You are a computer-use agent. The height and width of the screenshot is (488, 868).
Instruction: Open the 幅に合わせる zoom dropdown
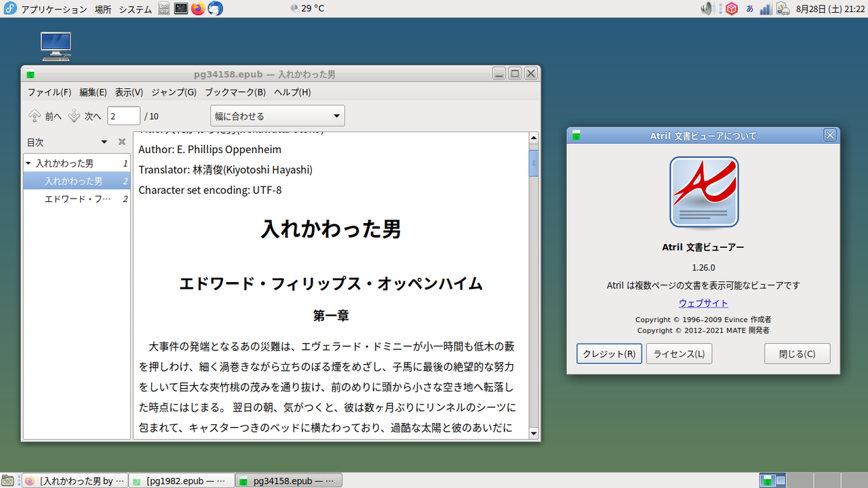click(x=277, y=116)
